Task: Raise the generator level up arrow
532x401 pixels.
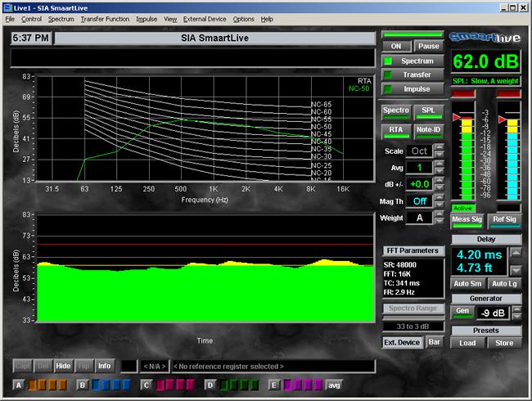Action: pyautogui.click(x=516, y=309)
